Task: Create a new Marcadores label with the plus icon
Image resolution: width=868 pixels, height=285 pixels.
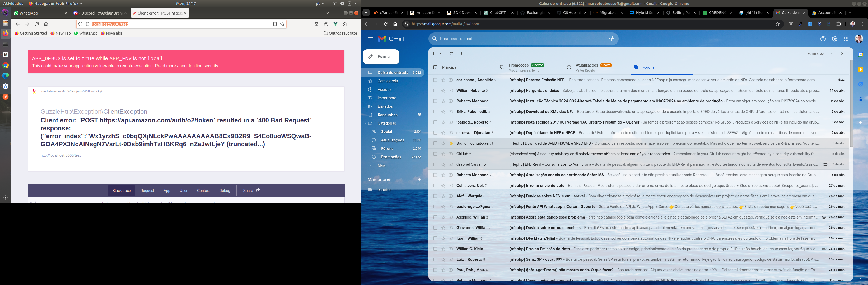Action: pyautogui.click(x=419, y=180)
